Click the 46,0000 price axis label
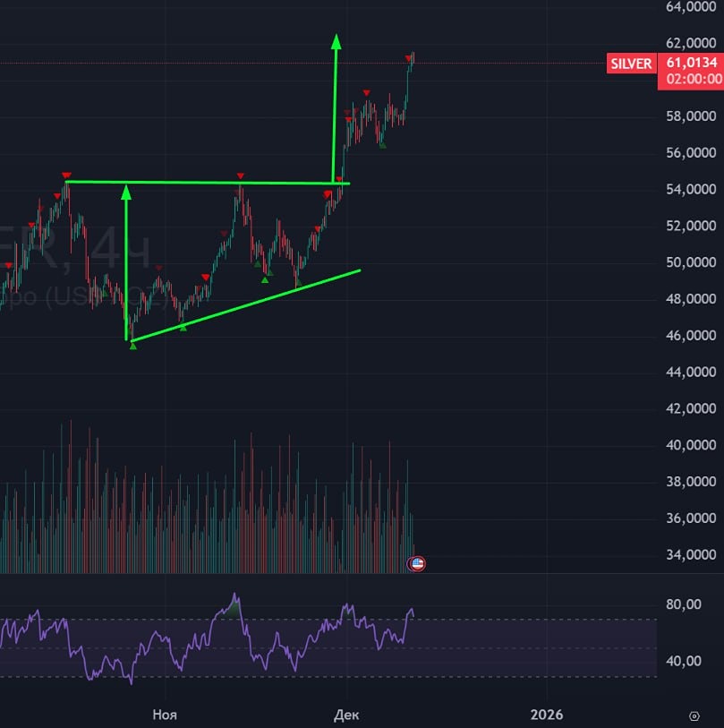The height and width of the screenshot is (728, 724). point(691,336)
